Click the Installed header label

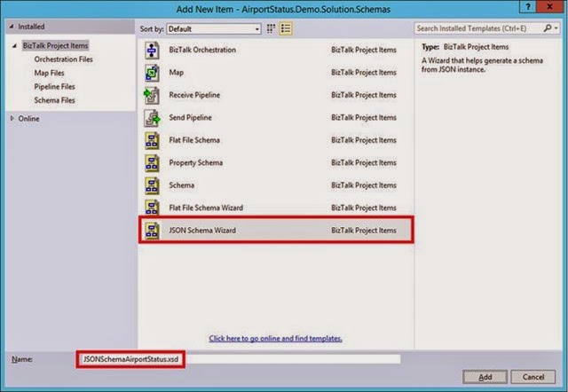(32, 27)
